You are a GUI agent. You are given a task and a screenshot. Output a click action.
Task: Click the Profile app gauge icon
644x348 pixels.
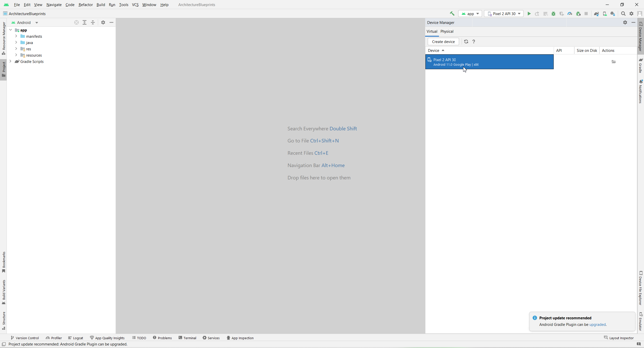pos(570,14)
